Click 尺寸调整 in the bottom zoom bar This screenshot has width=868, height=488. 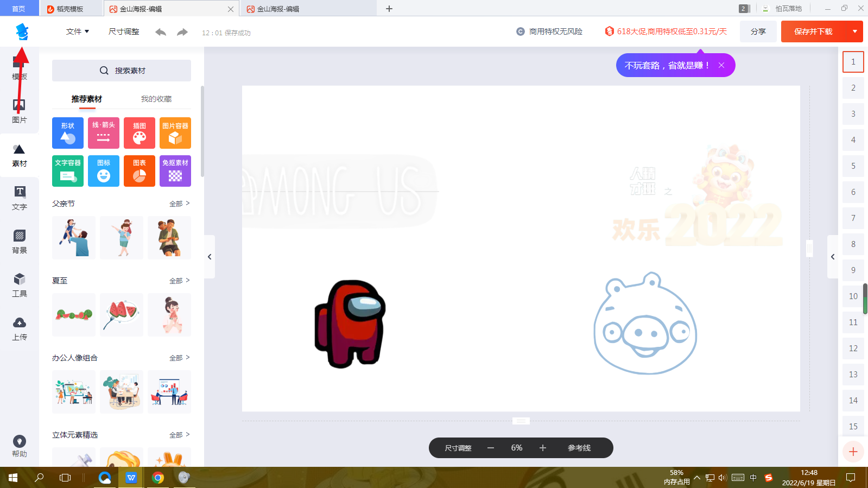click(x=458, y=448)
